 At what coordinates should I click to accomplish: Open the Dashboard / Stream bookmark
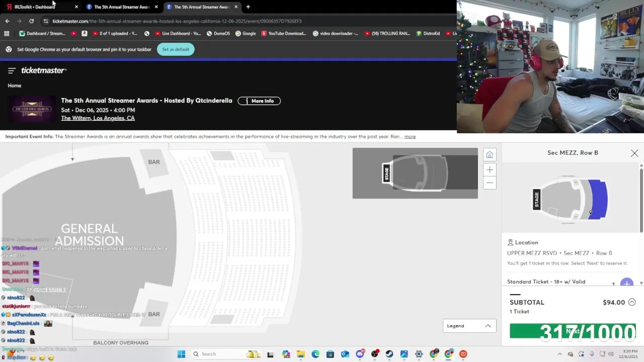tap(42, 34)
